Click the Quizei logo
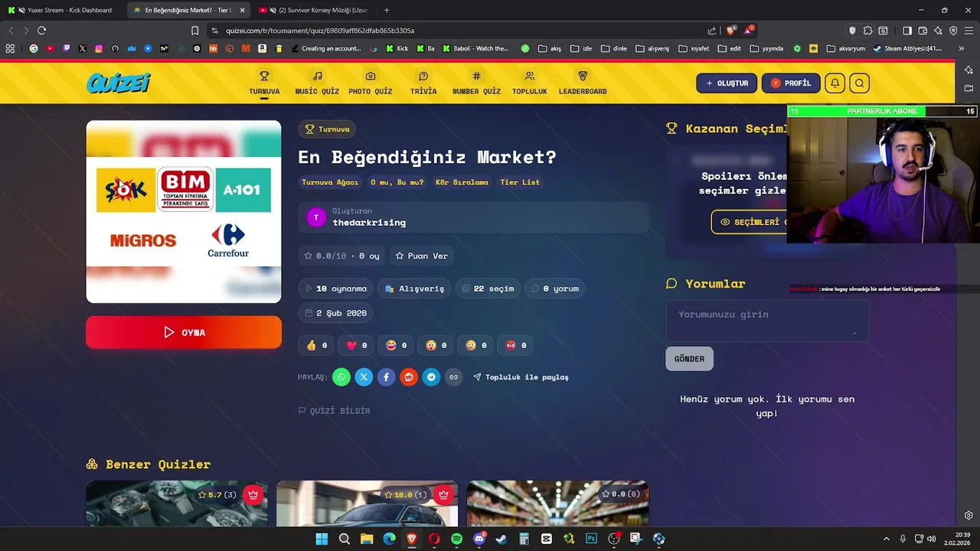Image resolution: width=980 pixels, height=551 pixels. click(119, 83)
